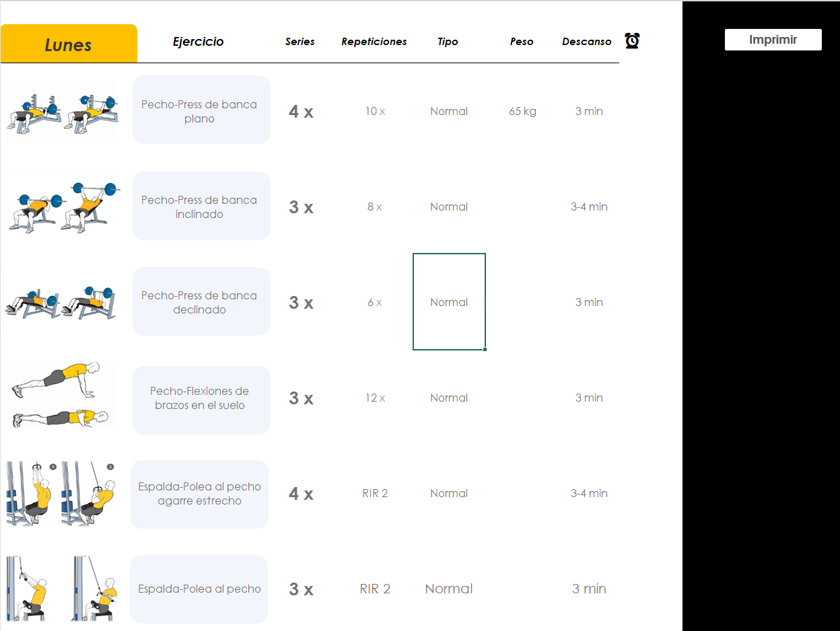Select the Lunes day tab
This screenshot has height=631, width=840.
(x=69, y=44)
